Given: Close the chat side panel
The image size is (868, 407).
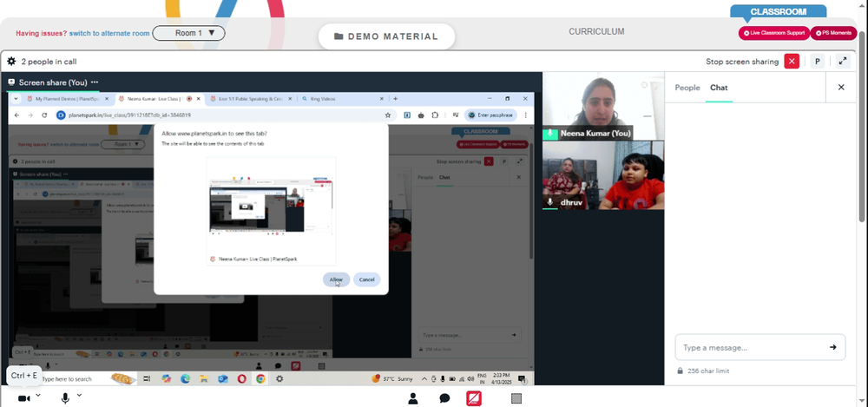Looking at the screenshot, I should click(841, 87).
